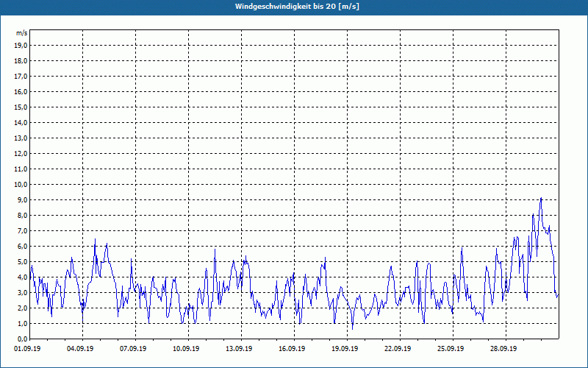The width and height of the screenshot is (588, 368).
Task: Select the 3,0 y-axis label
Action: click(x=23, y=292)
